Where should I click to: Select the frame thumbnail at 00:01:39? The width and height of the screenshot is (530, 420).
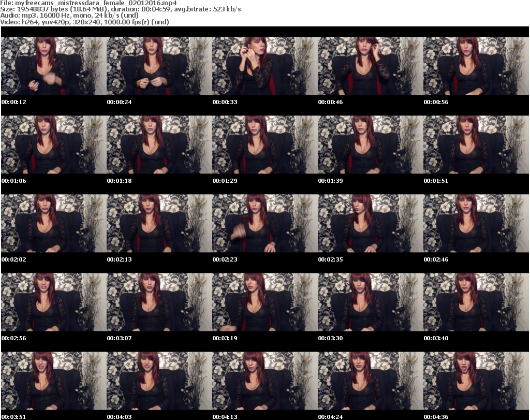coord(371,144)
